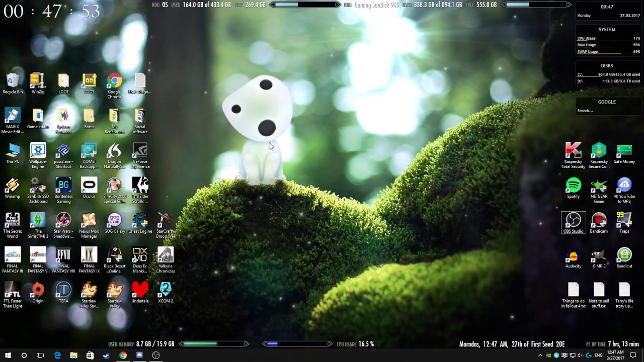Image resolution: width=644 pixels, height=362 pixels.
Task: Launch Bandicut
Action: coord(624,258)
